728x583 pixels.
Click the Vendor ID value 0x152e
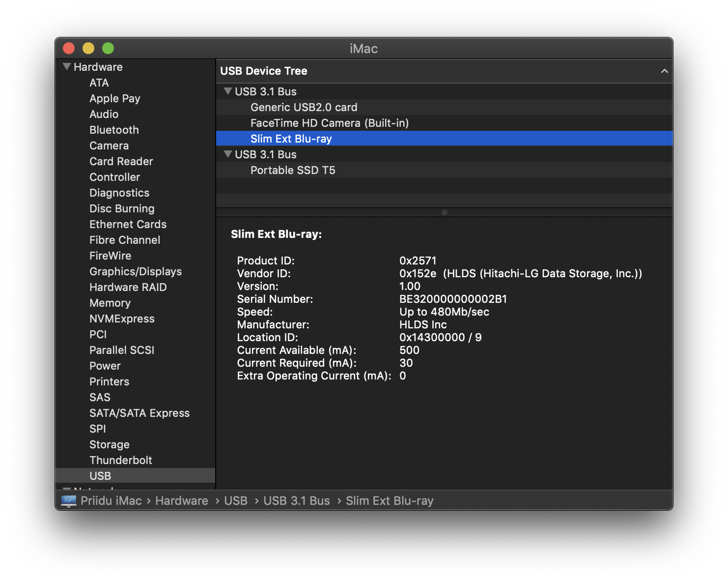point(418,273)
